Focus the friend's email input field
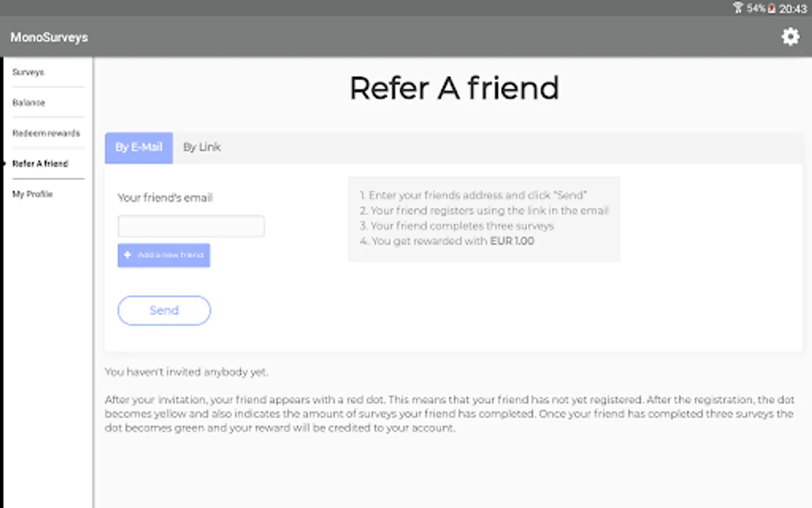812x508 pixels. tap(191, 226)
